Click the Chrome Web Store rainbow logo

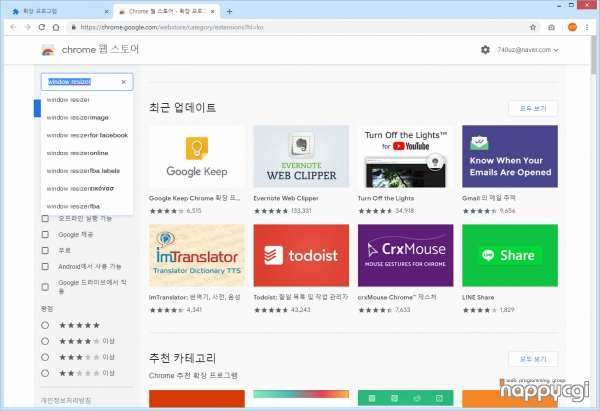point(48,50)
